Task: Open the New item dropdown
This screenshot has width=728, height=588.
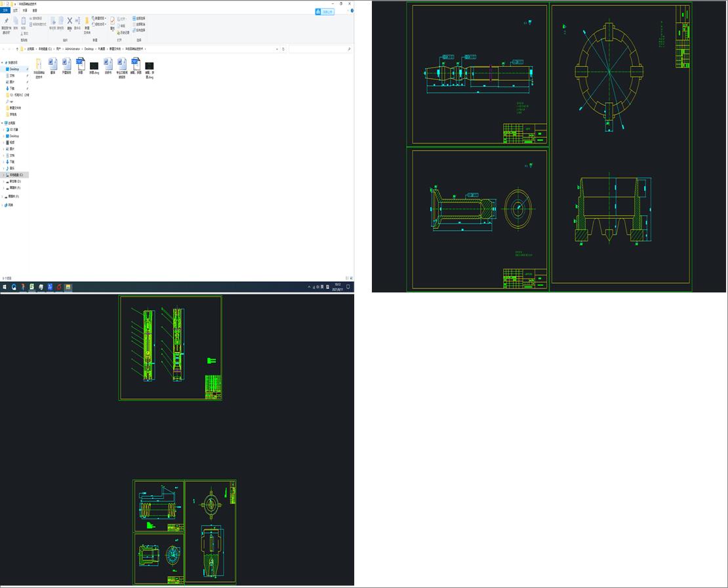Action: coord(99,18)
